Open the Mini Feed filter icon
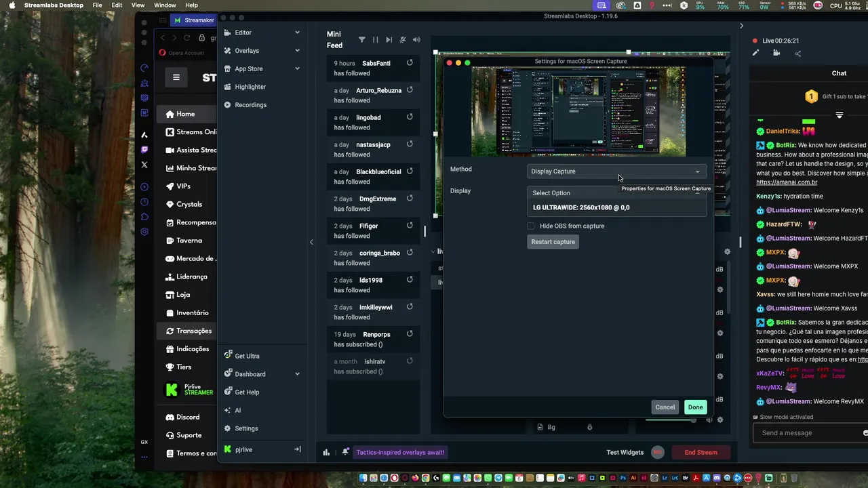868x488 pixels. pos(361,40)
